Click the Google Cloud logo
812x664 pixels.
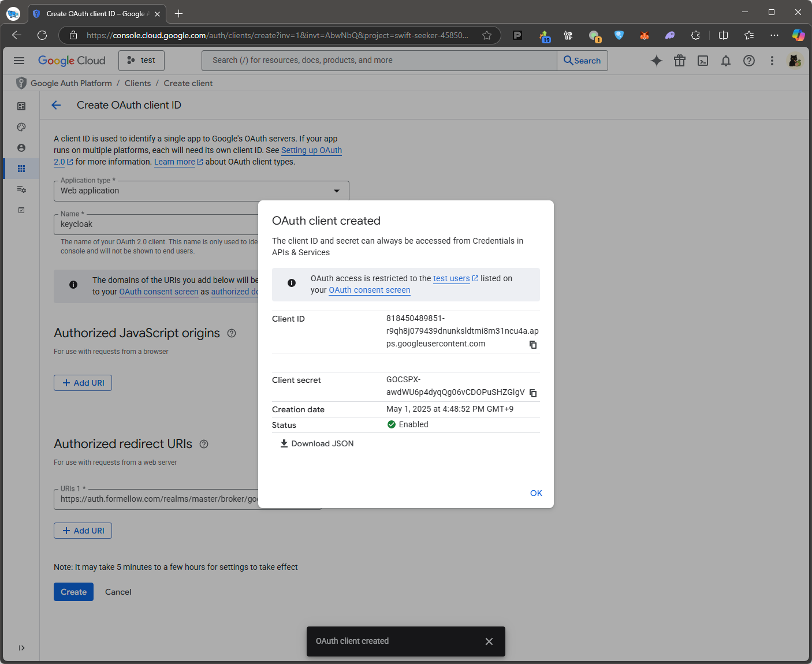click(x=72, y=61)
